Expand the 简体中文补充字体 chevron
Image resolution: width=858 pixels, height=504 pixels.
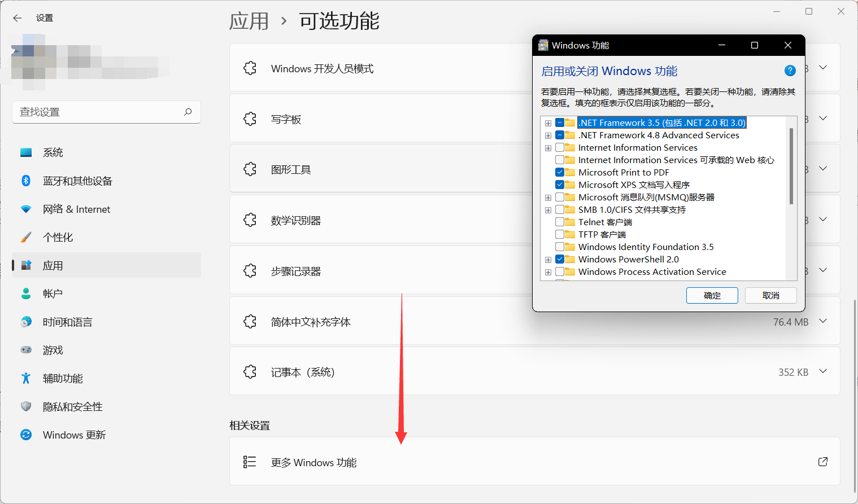click(x=823, y=321)
